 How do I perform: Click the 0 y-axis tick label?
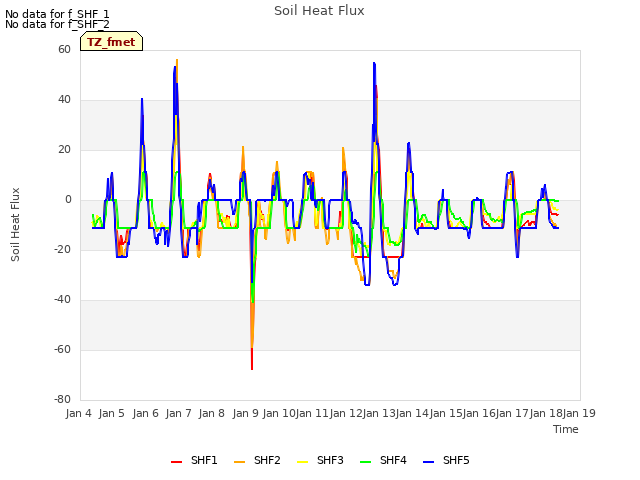tap(68, 200)
